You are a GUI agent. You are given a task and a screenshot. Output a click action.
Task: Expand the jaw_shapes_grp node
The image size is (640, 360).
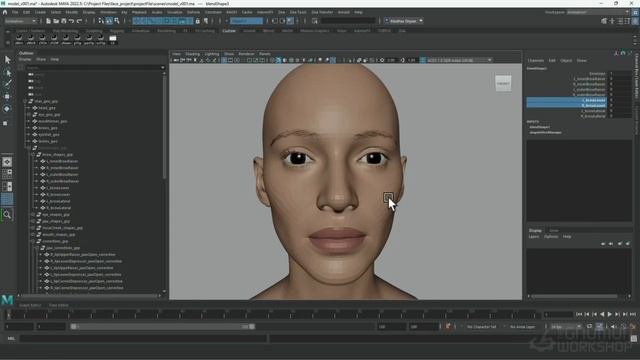(33, 221)
